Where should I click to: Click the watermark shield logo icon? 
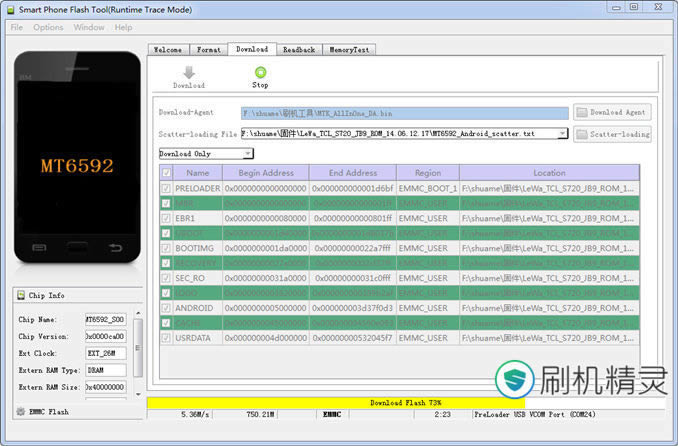coord(516,380)
